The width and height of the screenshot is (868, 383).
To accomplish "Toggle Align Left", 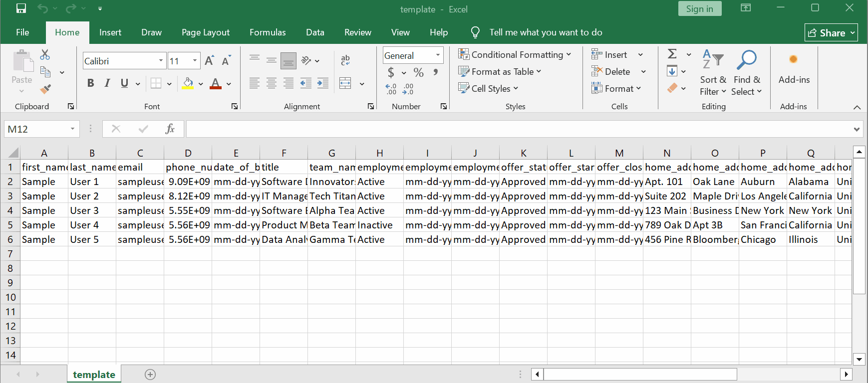I will [255, 83].
